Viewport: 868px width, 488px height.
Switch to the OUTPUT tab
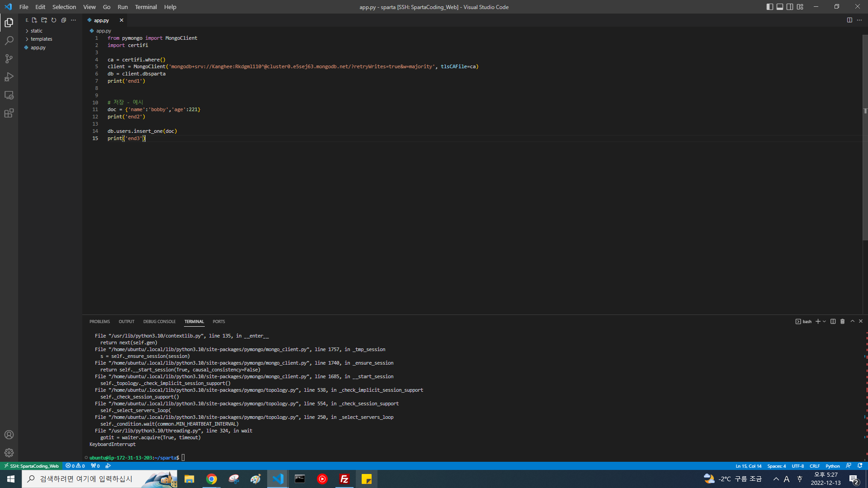click(127, 322)
